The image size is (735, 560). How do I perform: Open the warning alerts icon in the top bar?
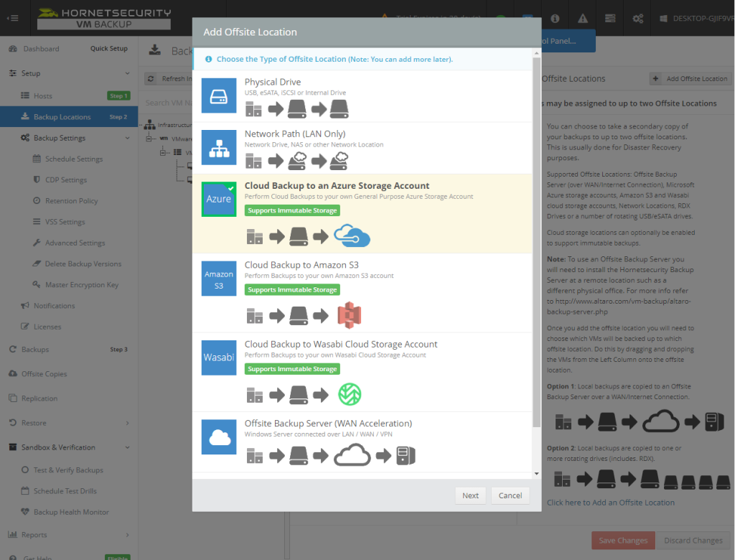point(583,18)
